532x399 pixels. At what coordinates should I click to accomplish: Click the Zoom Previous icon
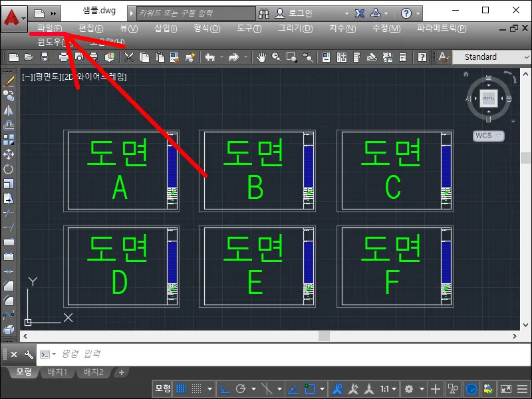tap(307, 57)
